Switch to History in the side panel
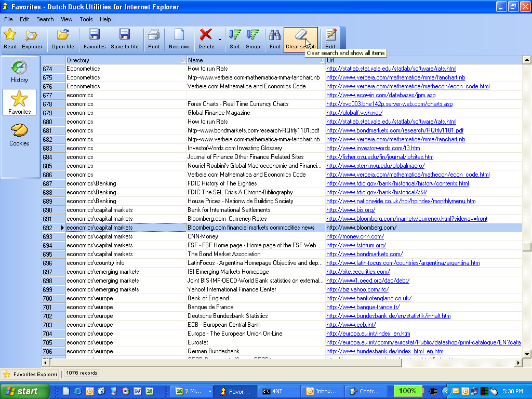532x399 pixels. click(19, 71)
